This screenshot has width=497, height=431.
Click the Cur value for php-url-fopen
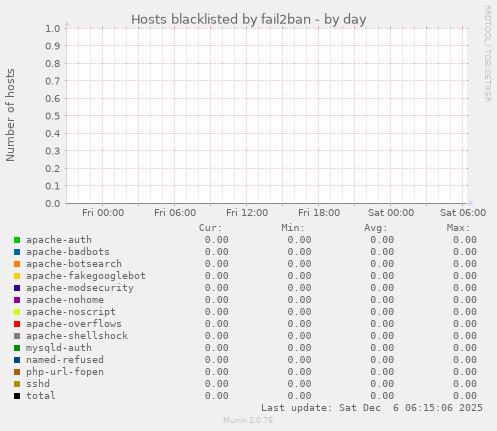coord(217,372)
